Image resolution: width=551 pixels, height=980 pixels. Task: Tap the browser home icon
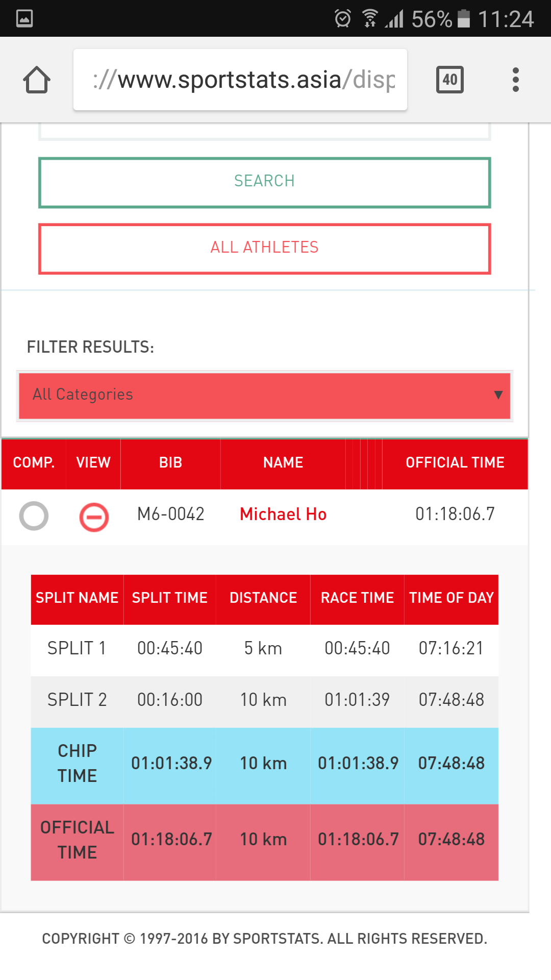37,80
